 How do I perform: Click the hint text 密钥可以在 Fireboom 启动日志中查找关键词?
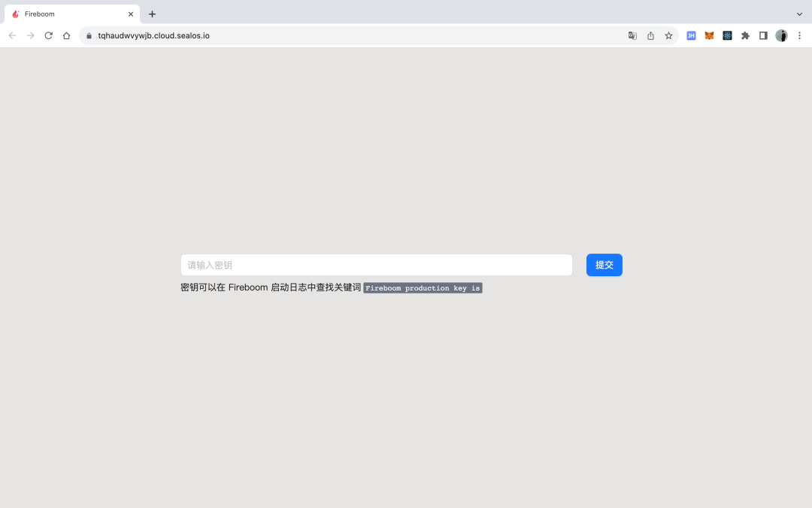(271, 287)
